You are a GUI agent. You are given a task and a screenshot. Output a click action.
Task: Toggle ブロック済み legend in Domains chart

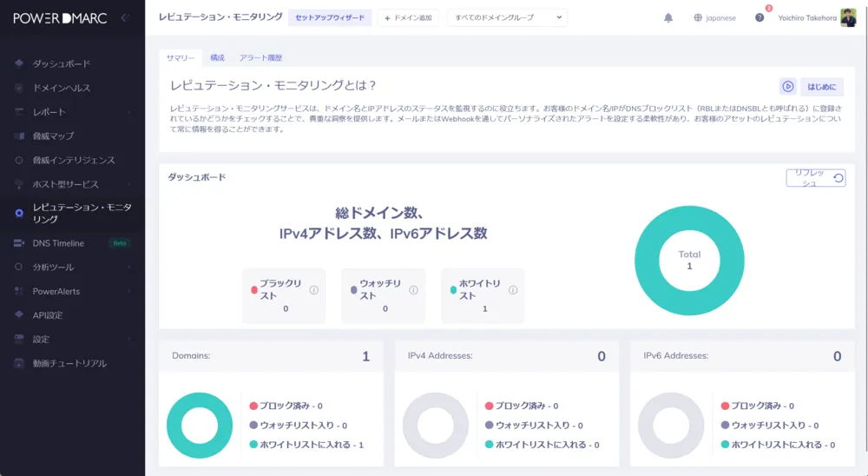286,406
